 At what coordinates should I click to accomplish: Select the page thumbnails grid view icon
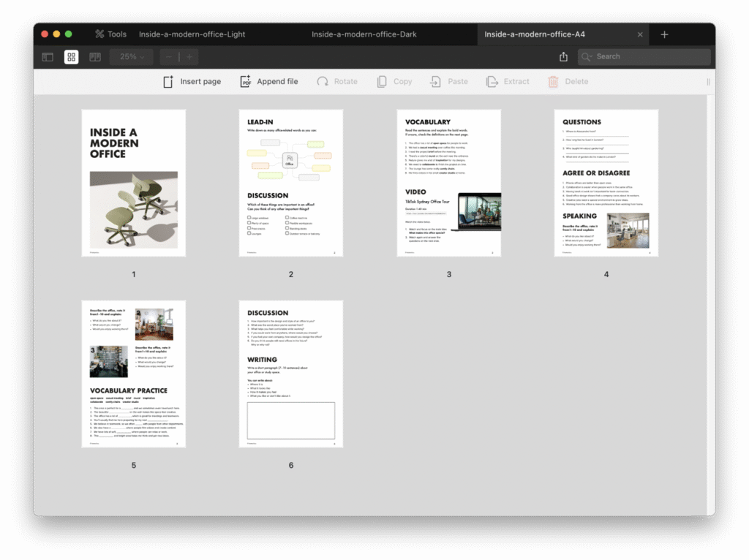point(71,57)
